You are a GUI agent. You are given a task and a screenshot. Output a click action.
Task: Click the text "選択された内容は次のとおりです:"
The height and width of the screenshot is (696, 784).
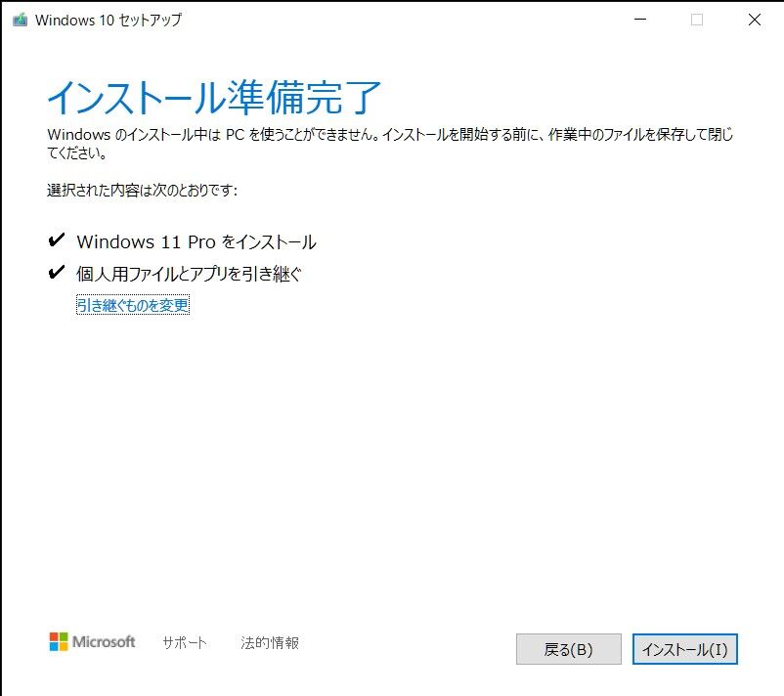[x=142, y=190]
